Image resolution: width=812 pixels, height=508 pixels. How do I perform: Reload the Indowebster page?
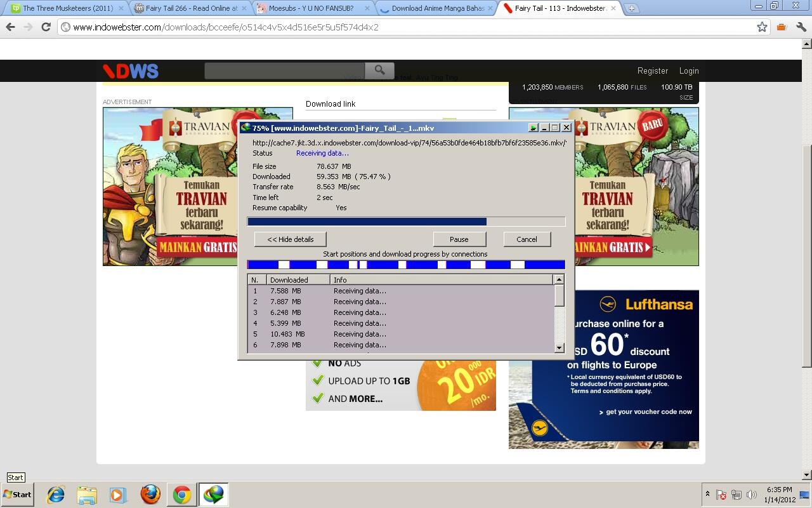[x=46, y=27]
